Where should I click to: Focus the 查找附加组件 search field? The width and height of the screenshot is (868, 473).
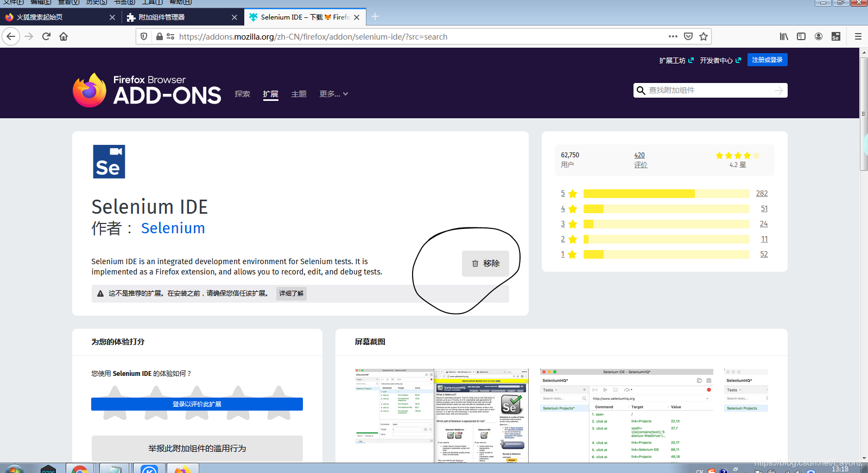(x=710, y=91)
